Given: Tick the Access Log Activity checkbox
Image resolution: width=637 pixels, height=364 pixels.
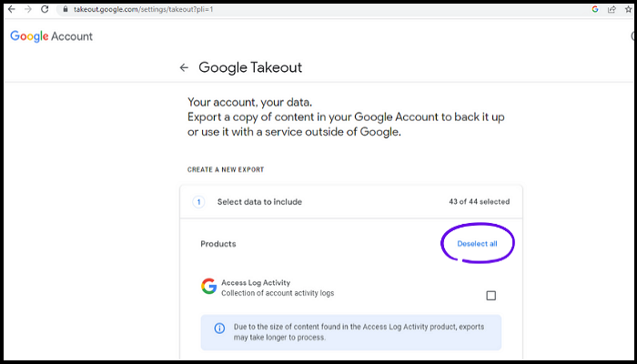Looking at the screenshot, I should point(491,296).
